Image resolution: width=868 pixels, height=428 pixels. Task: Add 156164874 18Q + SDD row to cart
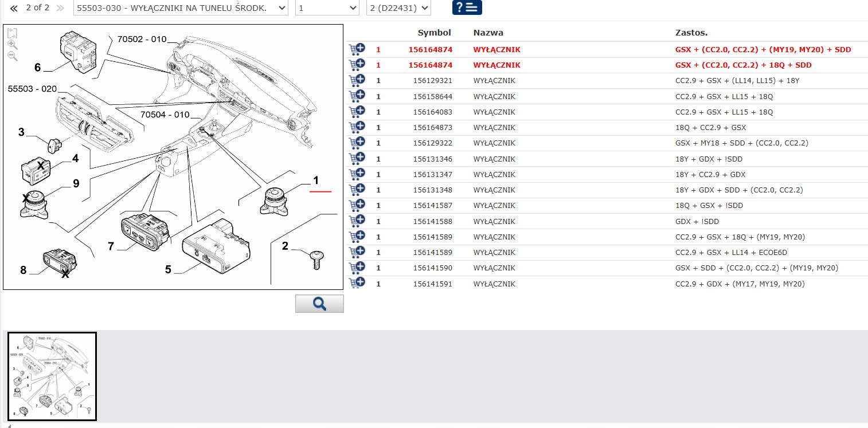tap(357, 64)
